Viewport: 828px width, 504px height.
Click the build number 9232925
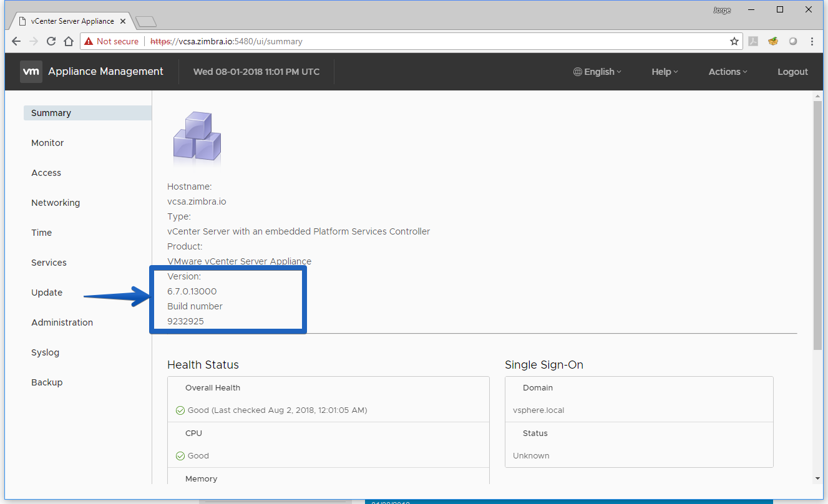[x=185, y=321]
